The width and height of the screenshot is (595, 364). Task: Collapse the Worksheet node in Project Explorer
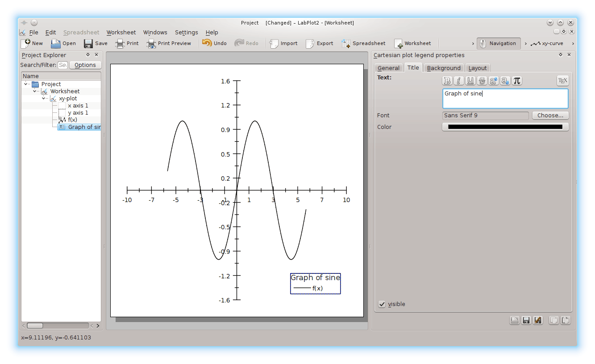tap(35, 91)
